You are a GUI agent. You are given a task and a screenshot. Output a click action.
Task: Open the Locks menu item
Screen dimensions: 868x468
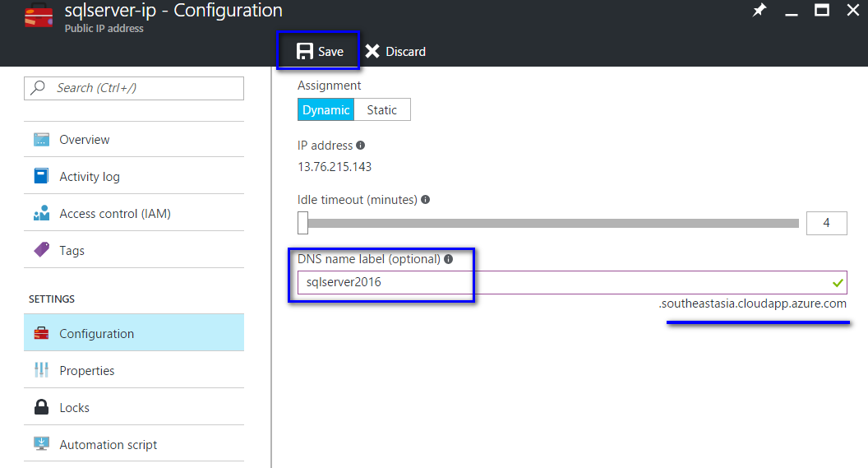click(x=134, y=407)
